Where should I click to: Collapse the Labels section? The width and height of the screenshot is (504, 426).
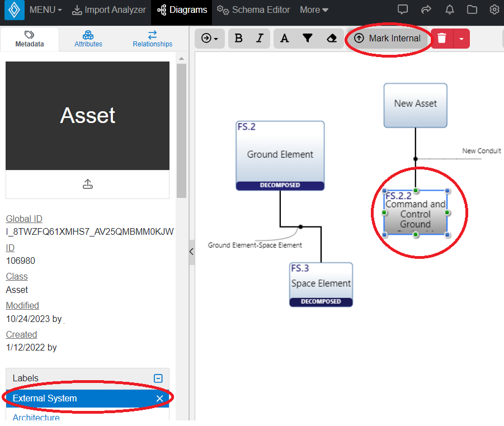(x=158, y=378)
